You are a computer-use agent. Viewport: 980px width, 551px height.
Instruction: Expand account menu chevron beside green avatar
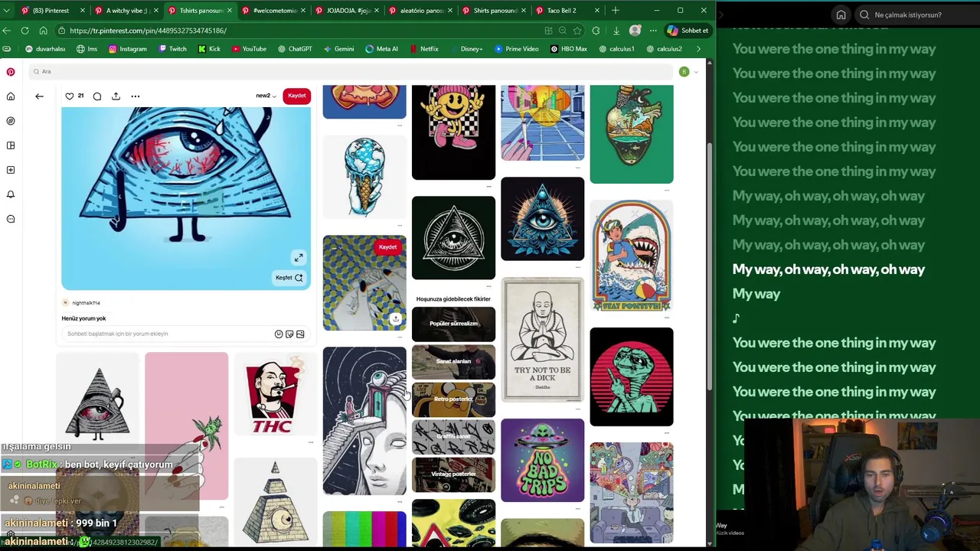(696, 72)
